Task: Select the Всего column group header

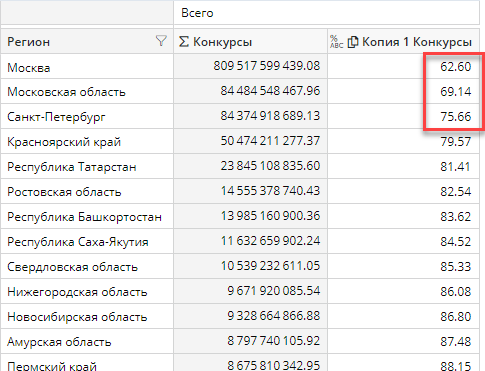Action: tap(326, 13)
